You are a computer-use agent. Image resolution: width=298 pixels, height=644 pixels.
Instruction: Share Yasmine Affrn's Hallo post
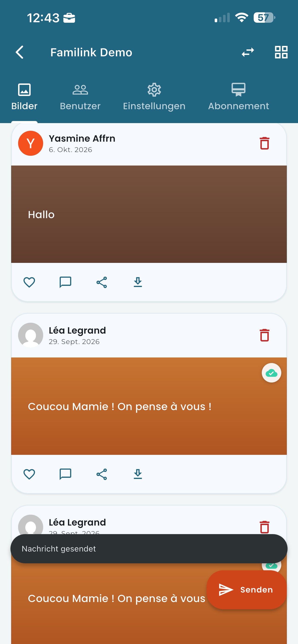click(102, 282)
